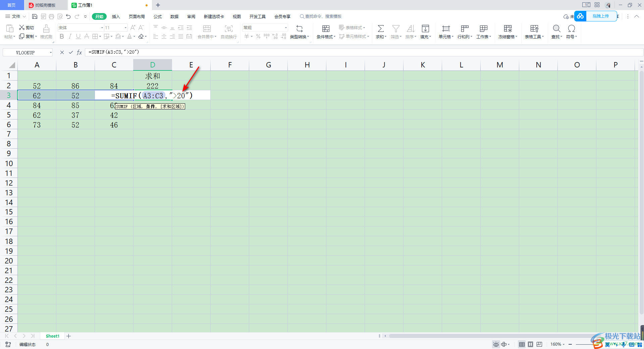Click the currency ¥ format icon
The image size is (644, 349).
tap(247, 37)
